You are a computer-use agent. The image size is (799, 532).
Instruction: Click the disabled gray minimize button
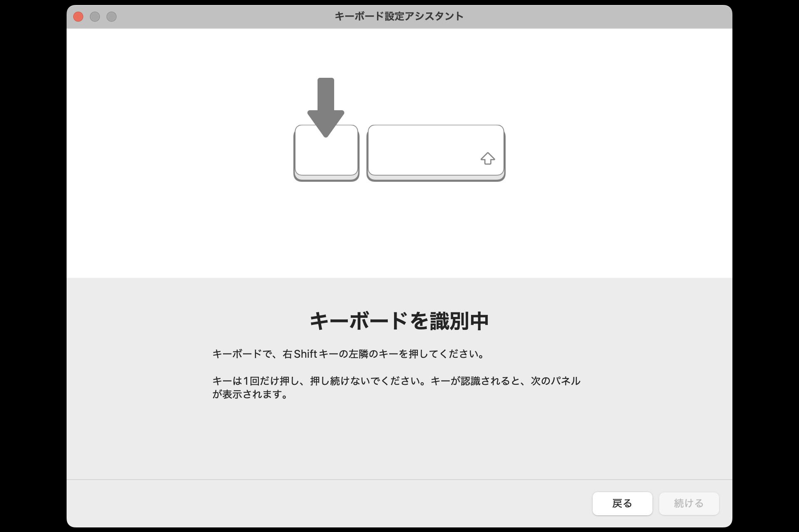(95, 17)
